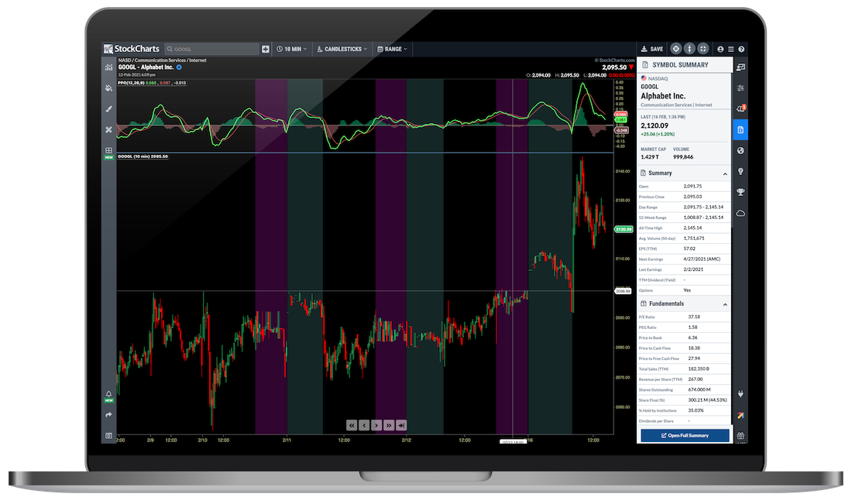Toggle the crosshair mode button
Screen dimensions: 852x504
[675, 49]
